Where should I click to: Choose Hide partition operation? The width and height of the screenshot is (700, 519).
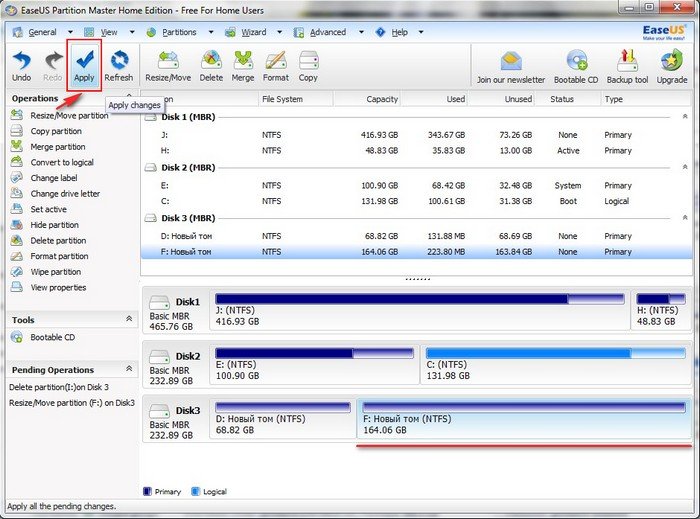pos(45,225)
